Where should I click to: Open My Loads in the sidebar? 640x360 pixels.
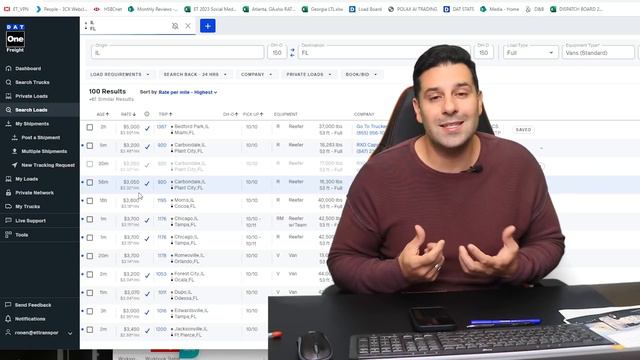click(x=27, y=179)
